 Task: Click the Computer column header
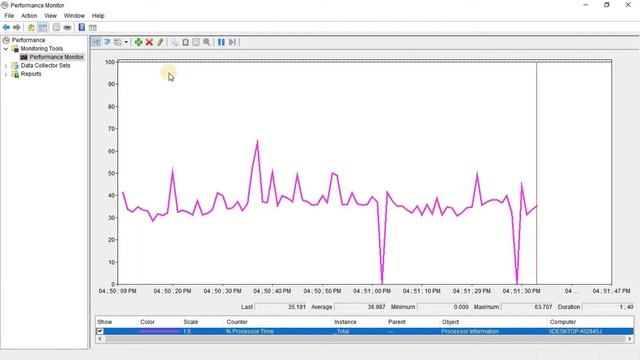(563, 322)
